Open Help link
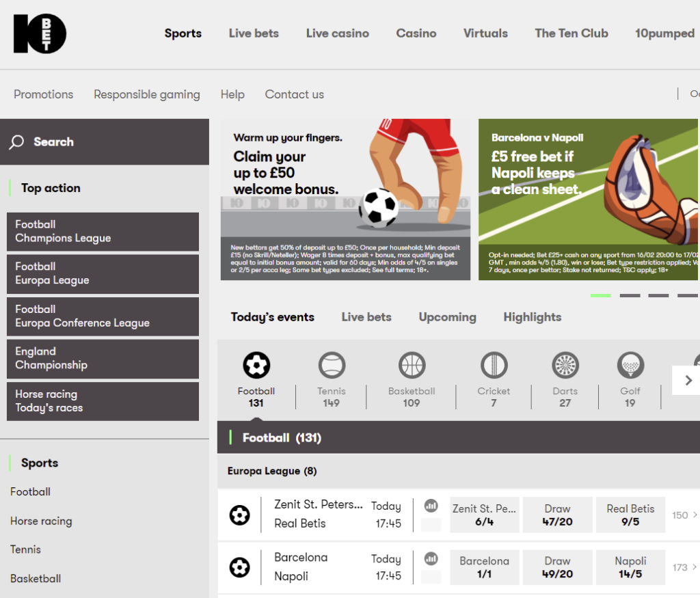This screenshot has height=598, width=700. coord(232,94)
